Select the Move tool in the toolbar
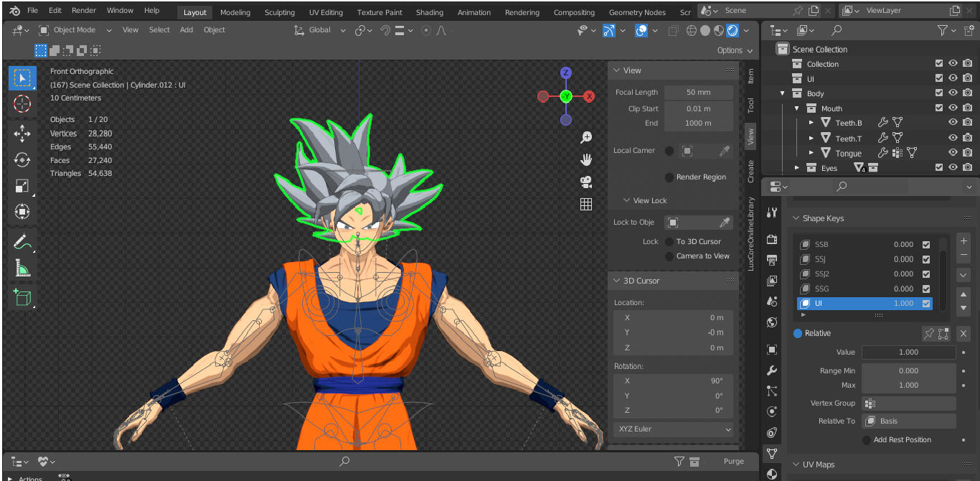 point(22,132)
